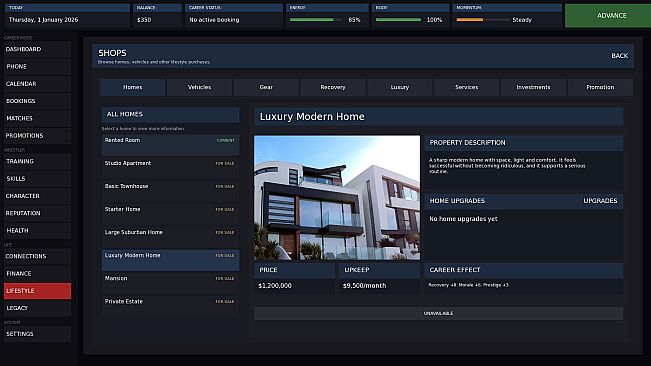Open UPGRADES in Home Upgrades panel
The width and height of the screenshot is (651, 366).
(600, 201)
